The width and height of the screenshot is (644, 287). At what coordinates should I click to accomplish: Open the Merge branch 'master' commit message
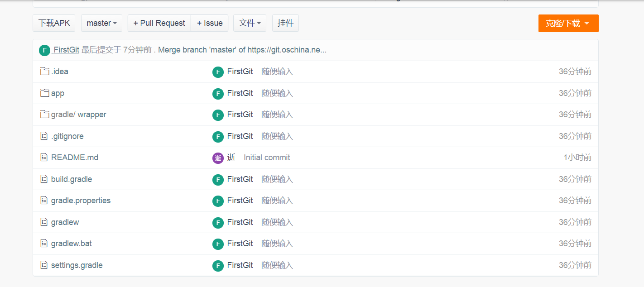pyautogui.click(x=242, y=50)
